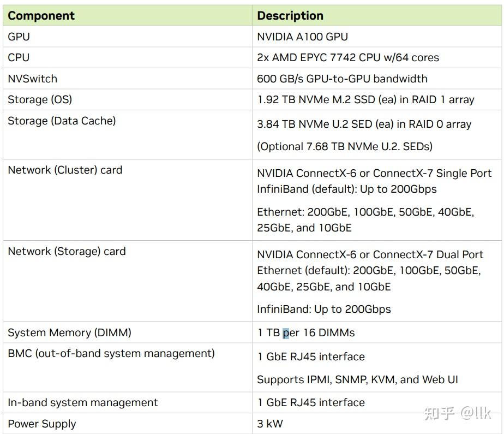Select the Storage (OS) cell
Viewport: 504px width, 434px height.
(128, 100)
